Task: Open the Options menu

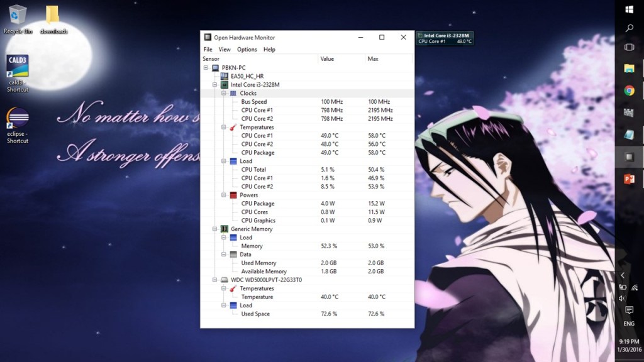Action: tap(247, 50)
